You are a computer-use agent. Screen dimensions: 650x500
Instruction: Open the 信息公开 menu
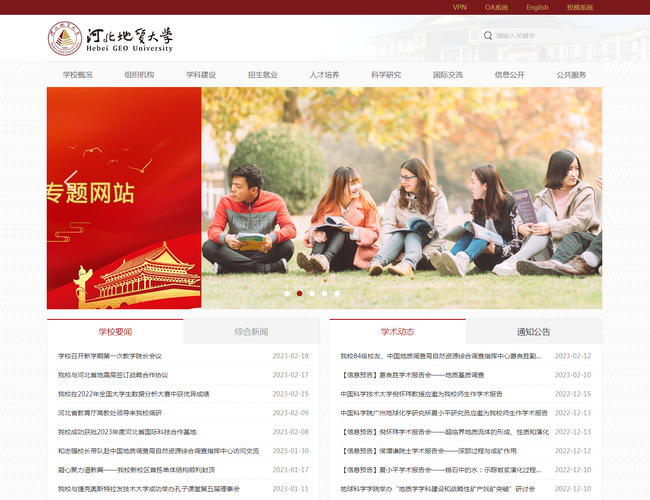509,75
